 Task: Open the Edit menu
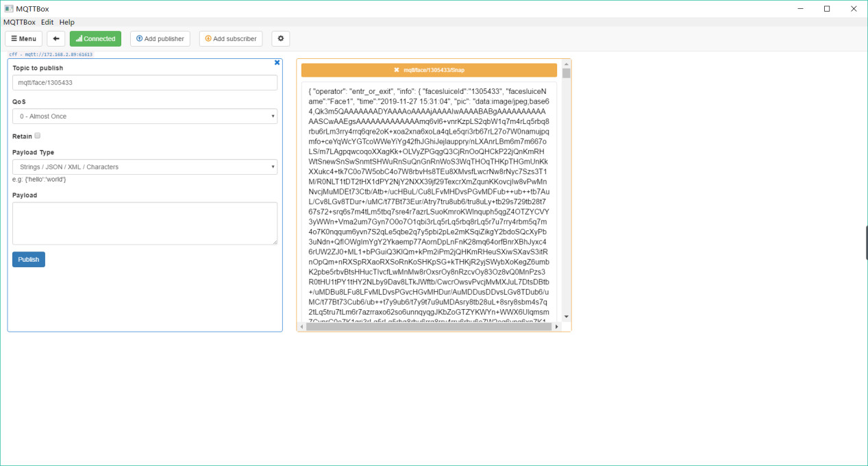47,23
